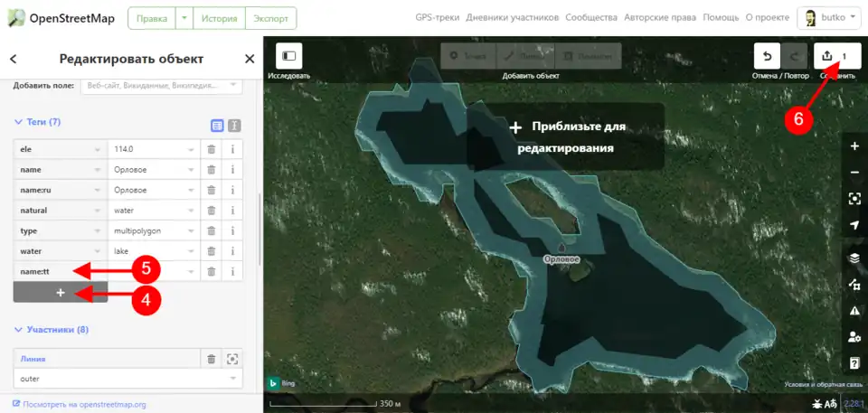Open the background layers panel
The width and height of the screenshot is (868, 413).
point(854,258)
